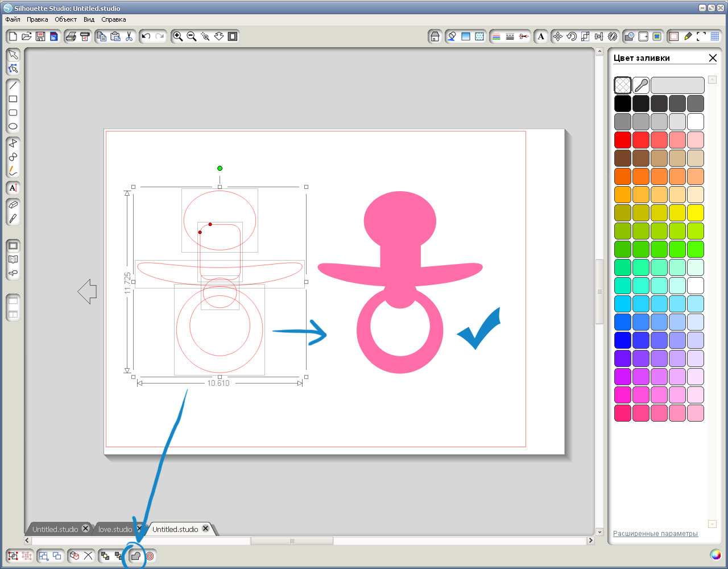Viewport: 728px width, 569px height.
Task: Switch to the love.studio tab
Action: 115,529
